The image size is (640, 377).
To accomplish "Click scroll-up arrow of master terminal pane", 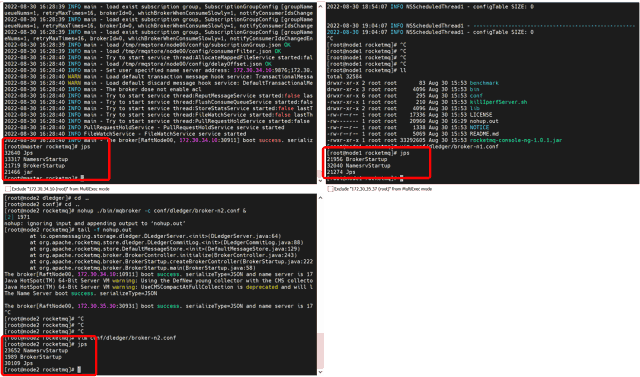I will click(320, 7).
